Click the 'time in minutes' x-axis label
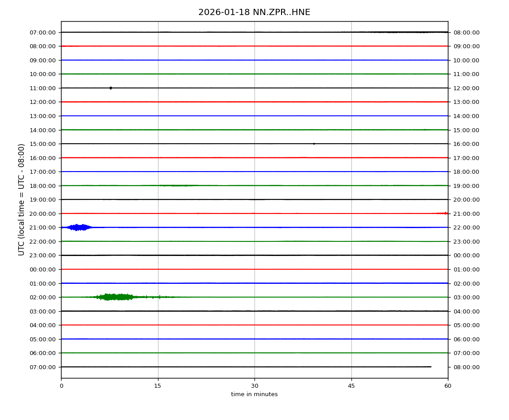 coord(254,394)
